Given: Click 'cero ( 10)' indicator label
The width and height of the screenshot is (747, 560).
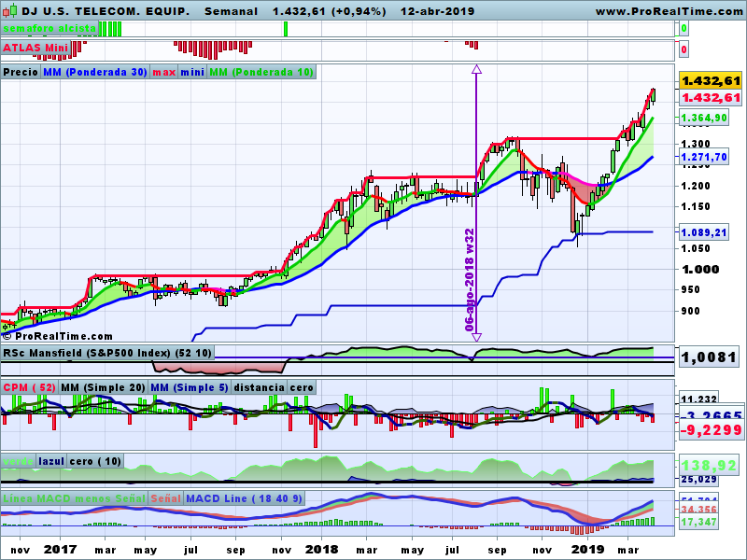Looking at the screenshot, I should pyautogui.click(x=95, y=461).
